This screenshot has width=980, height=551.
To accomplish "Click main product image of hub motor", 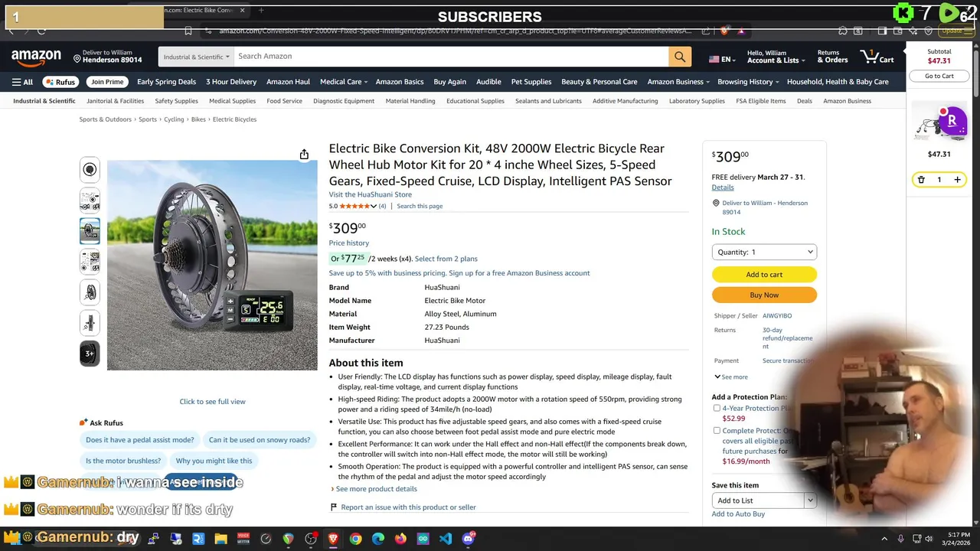I will coord(212,265).
